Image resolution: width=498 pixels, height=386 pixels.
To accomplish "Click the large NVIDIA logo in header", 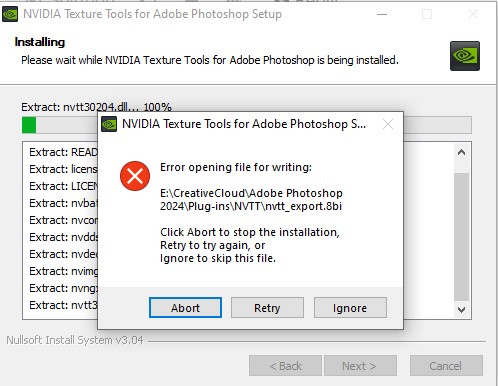I will pos(465,56).
